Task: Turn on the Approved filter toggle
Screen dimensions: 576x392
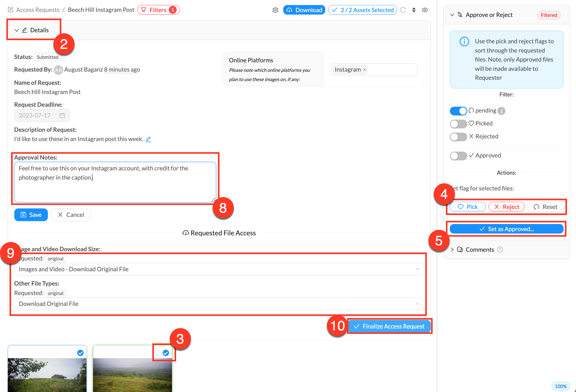Action: 458,156
